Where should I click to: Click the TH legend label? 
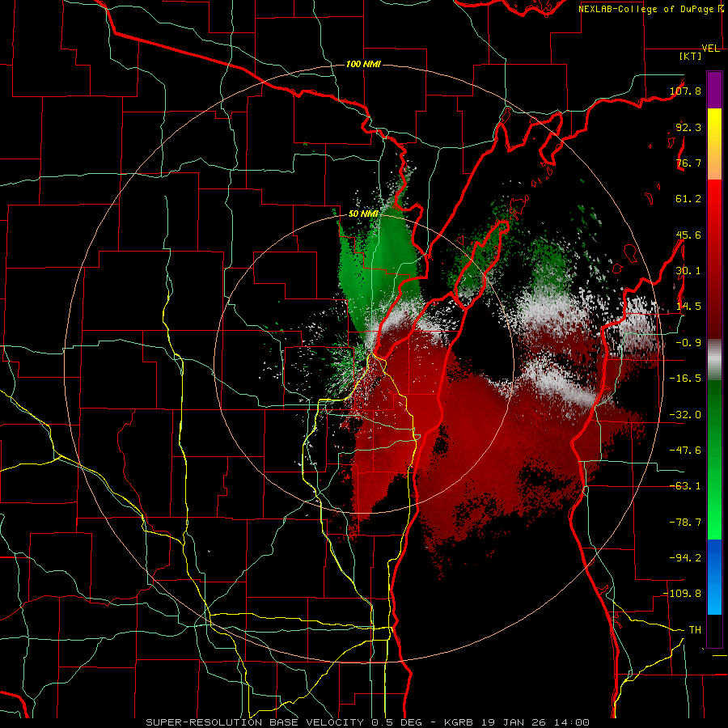695,630
